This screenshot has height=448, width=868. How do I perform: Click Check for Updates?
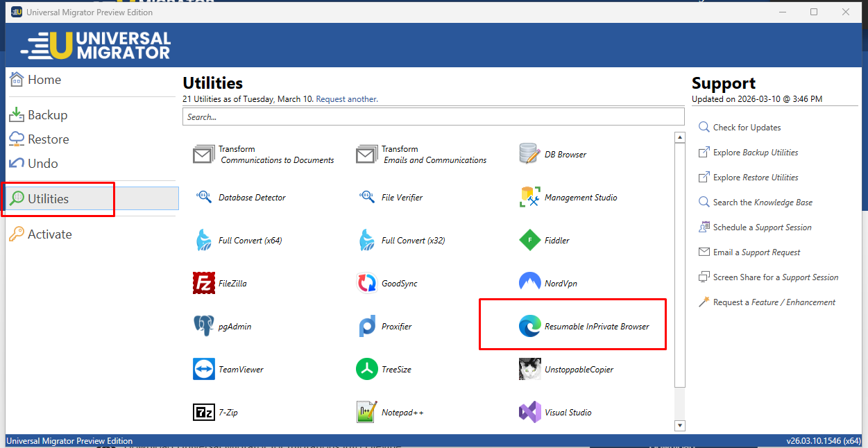click(x=747, y=128)
